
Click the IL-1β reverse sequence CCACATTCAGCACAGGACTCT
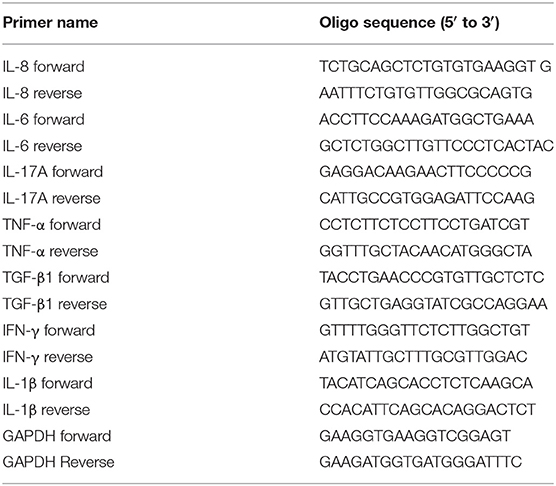pos(427,410)
